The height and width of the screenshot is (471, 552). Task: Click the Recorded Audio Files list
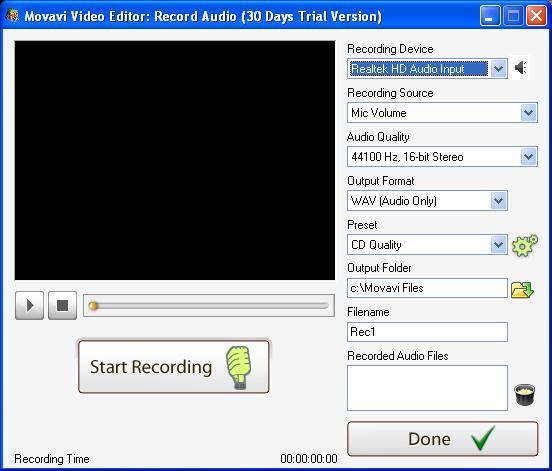[x=427, y=388]
